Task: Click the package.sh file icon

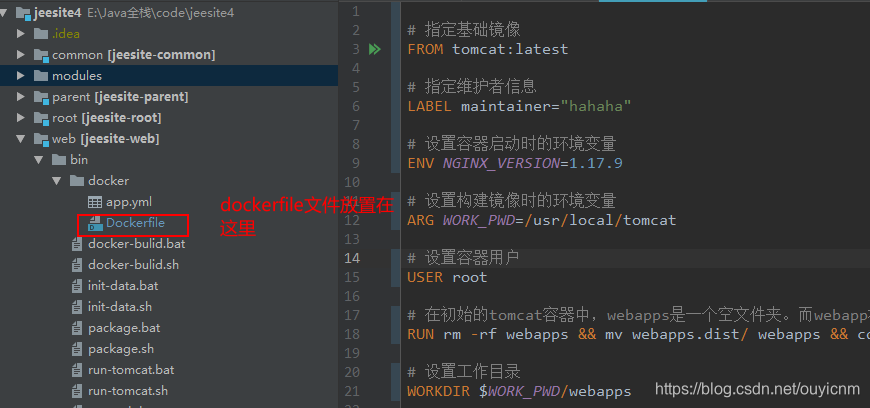Action: [x=77, y=349]
